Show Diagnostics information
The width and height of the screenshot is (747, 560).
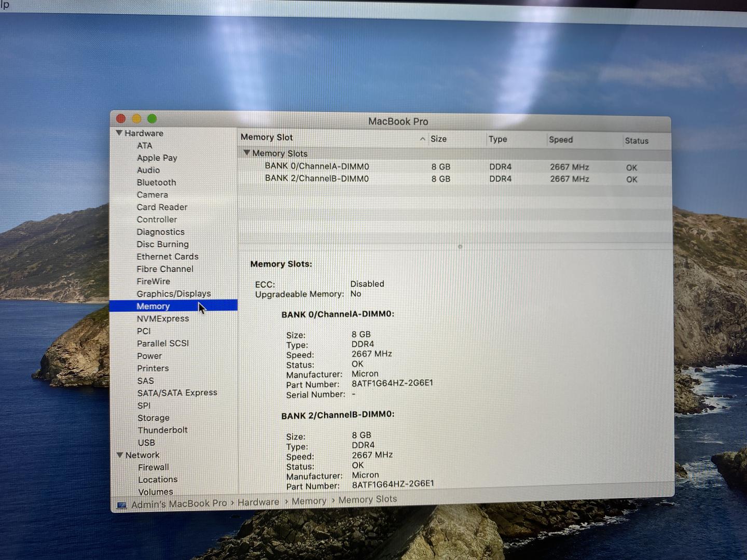pyautogui.click(x=161, y=232)
